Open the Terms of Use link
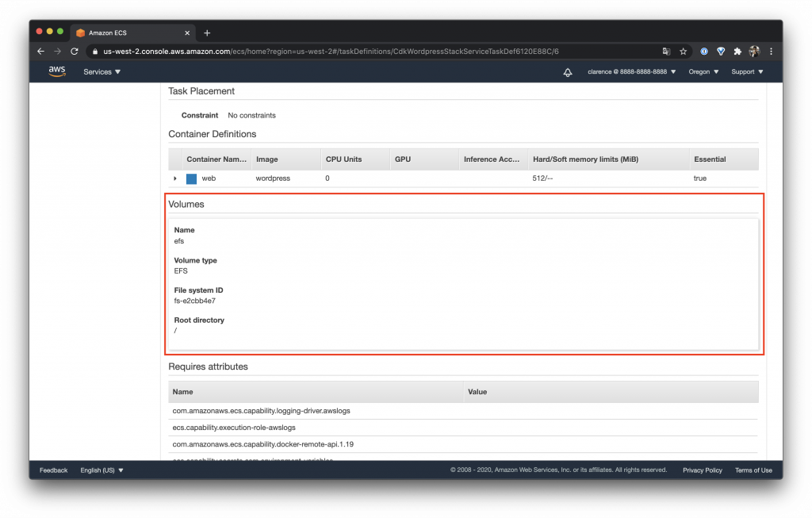The image size is (812, 518). 753,470
